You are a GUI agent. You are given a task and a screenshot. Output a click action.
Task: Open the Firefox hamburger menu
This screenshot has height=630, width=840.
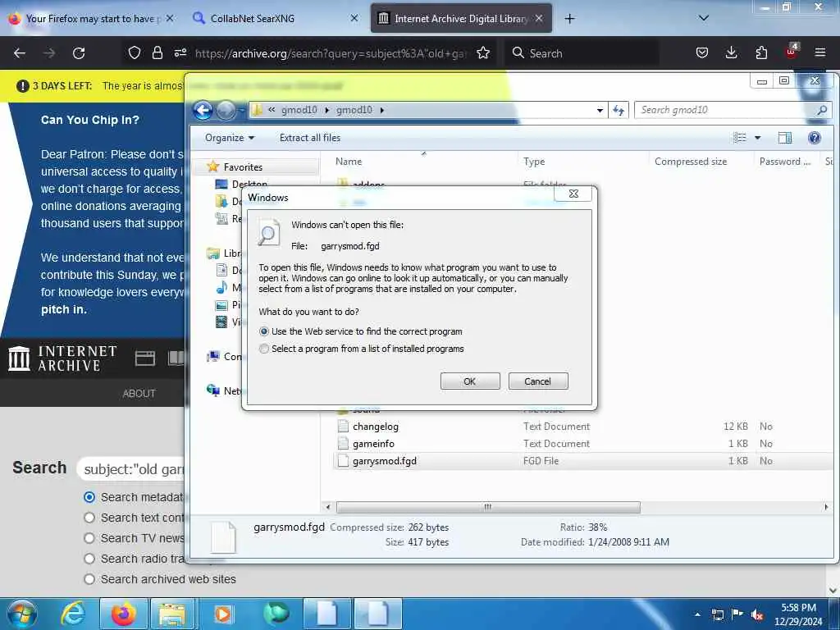point(820,52)
